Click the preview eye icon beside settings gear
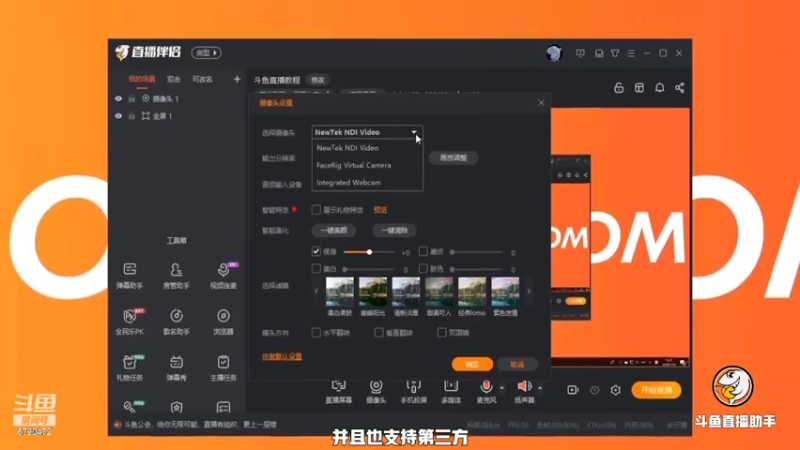The height and width of the screenshot is (450, 800). (x=594, y=390)
